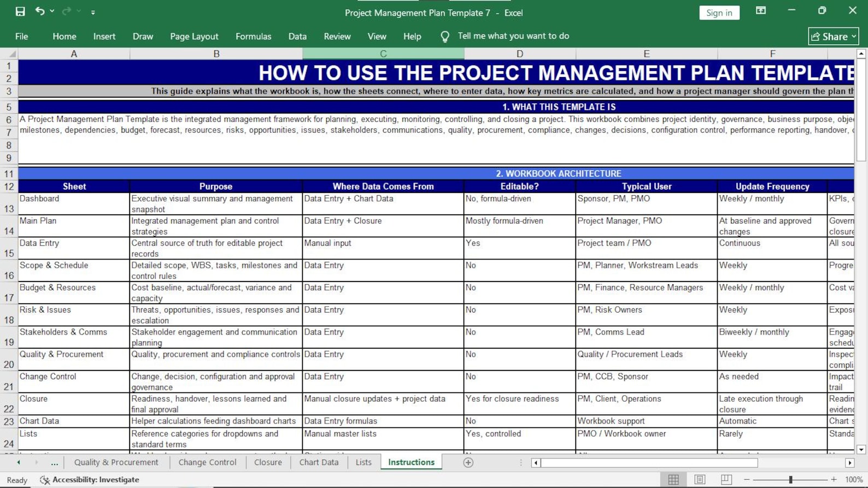
Task: Switch to the Data ribbon tab
Action: point(297,37)
